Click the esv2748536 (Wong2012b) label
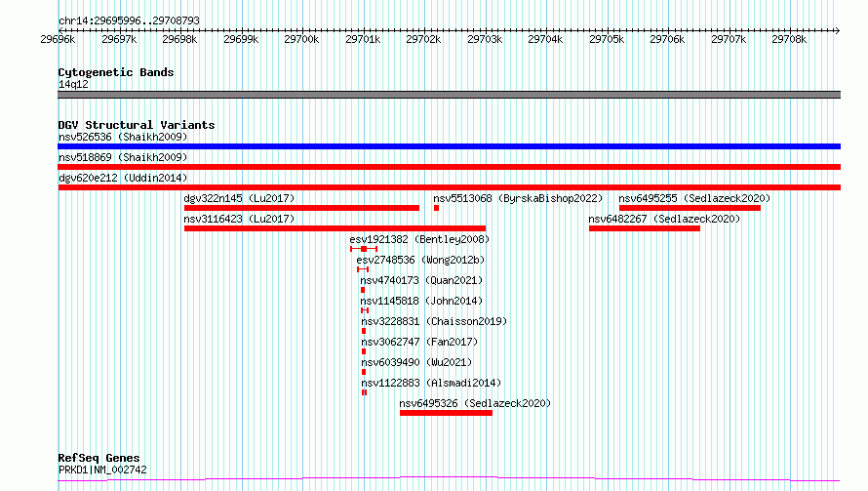Image resolution: width=868 pixels, height=491 pixels. [420, 260]
